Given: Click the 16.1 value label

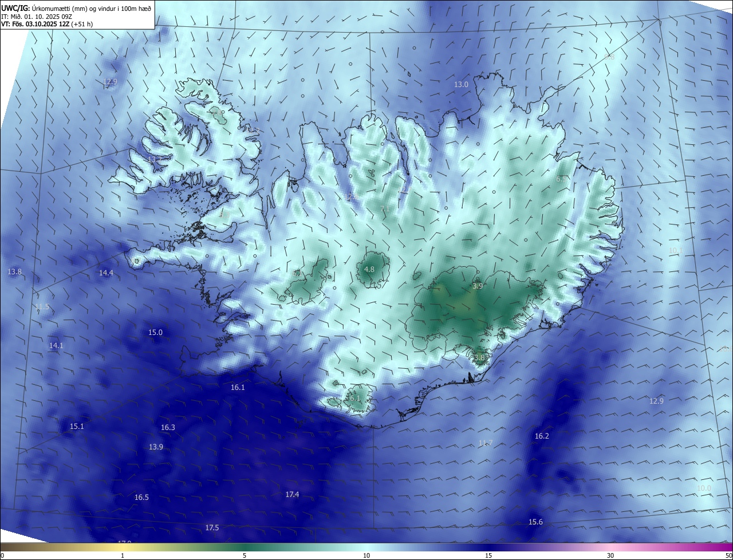Looking at the screenshot, I should [x=238, y=388].
